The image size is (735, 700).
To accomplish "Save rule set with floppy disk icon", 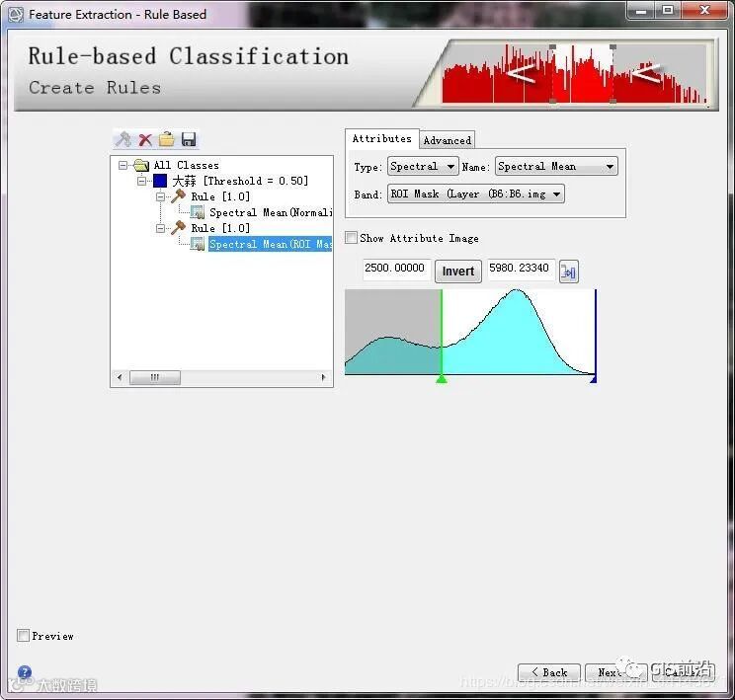I will (189, 139).
